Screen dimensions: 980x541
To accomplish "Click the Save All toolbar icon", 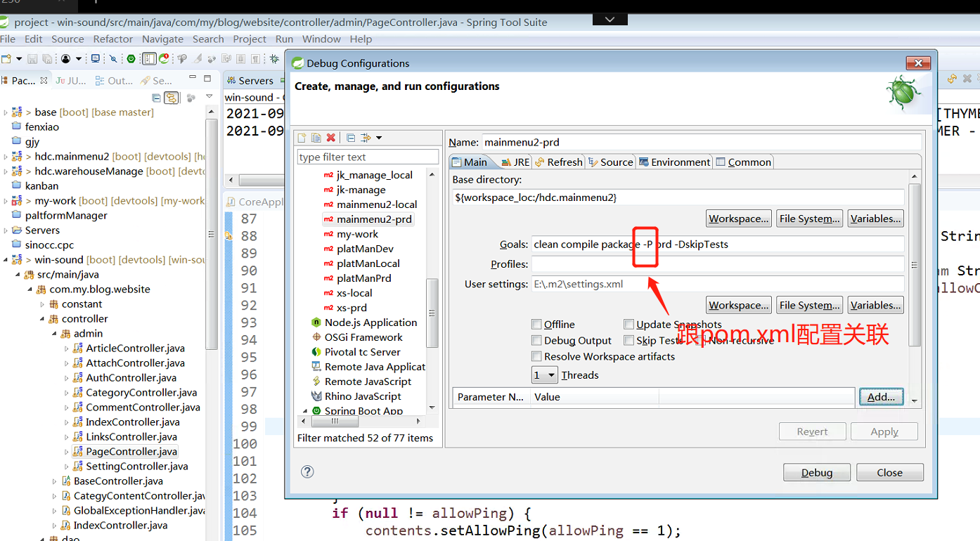I will coord(47,59).
